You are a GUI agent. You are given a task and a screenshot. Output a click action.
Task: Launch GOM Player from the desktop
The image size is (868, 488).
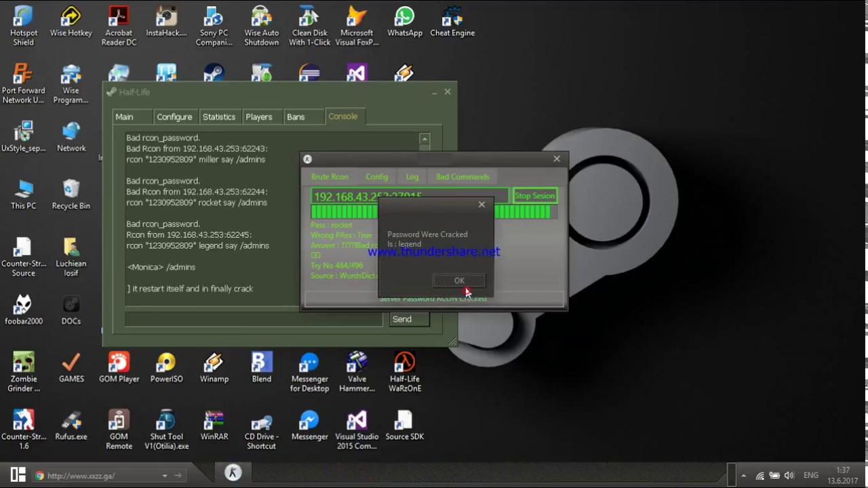tap(119, 367)
